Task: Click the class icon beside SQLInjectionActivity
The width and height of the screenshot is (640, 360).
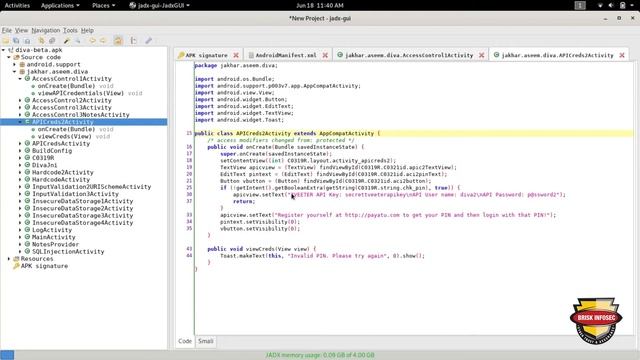Action: [x=27, y=251]
